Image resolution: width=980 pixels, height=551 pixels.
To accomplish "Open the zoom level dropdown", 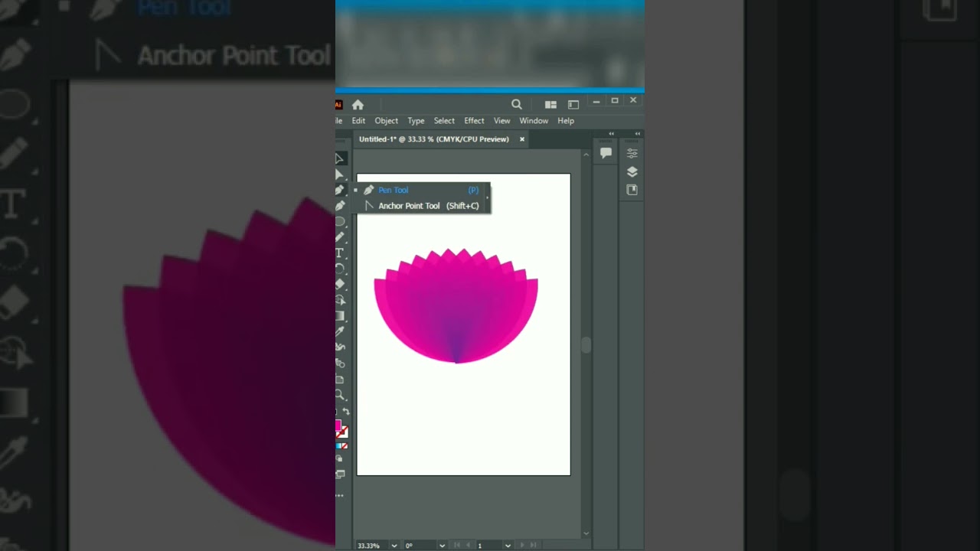I will point(394,546).
